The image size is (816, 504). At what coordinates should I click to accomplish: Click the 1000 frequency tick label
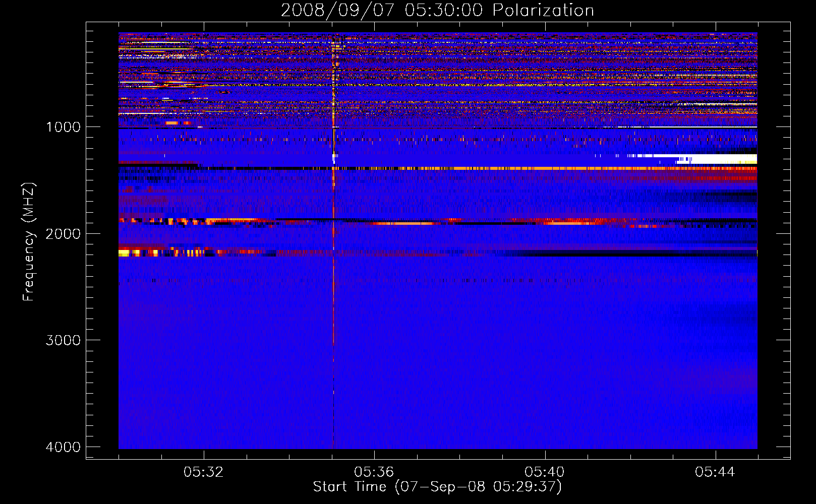(x=63, y=127)
